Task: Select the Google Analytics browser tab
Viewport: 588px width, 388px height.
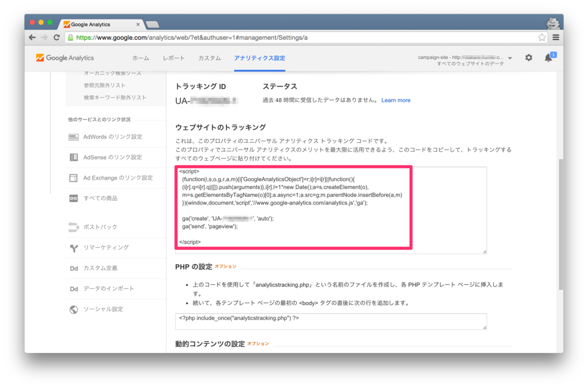Action: 100,24
